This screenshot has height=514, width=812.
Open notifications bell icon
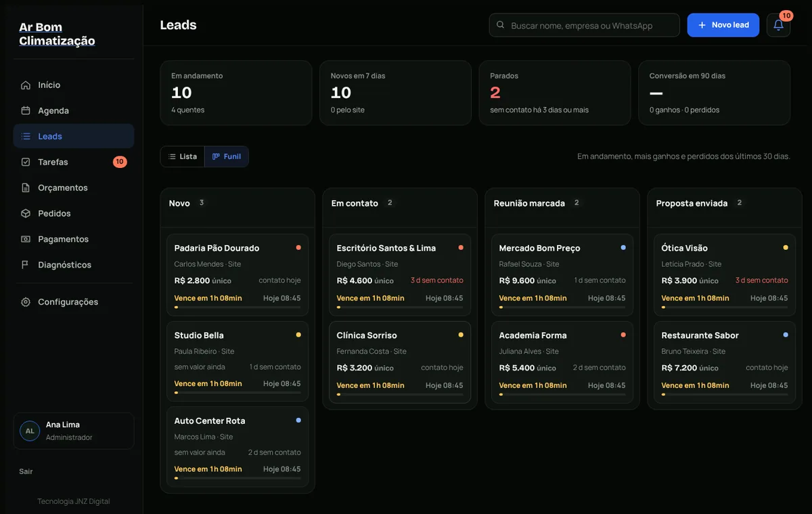point(778,25)
